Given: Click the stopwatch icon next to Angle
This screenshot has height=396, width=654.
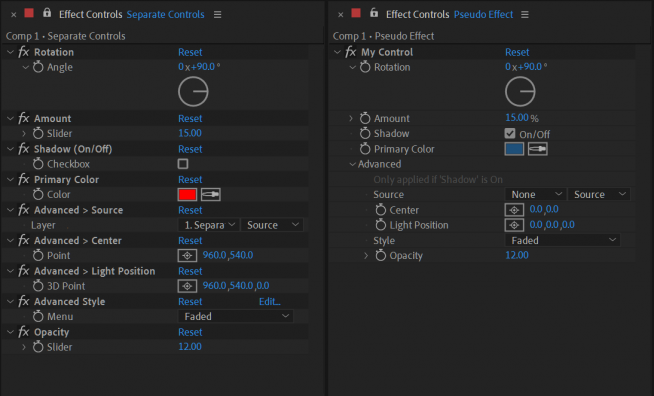Looking at the screenshot, I should click(38, 67).
